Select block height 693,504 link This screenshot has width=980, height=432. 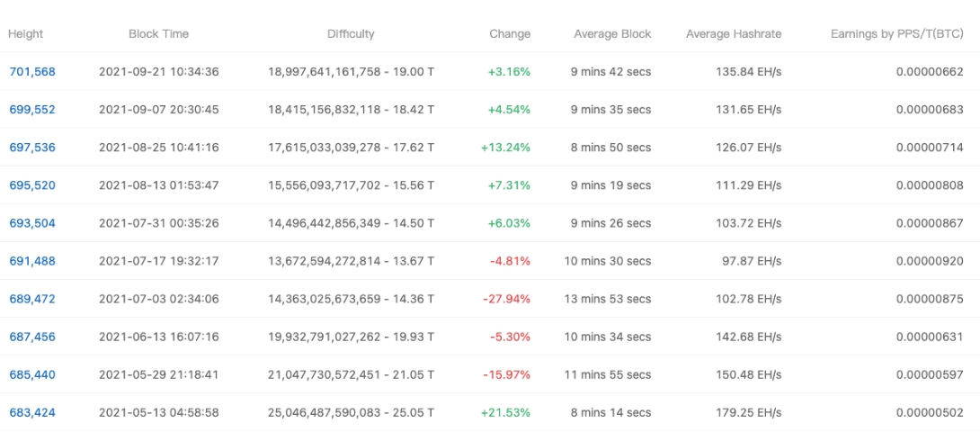pos(32,223)
